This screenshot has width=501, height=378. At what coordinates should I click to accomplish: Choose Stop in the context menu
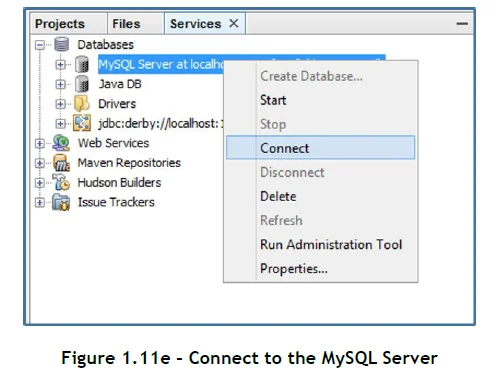(321, 124)
